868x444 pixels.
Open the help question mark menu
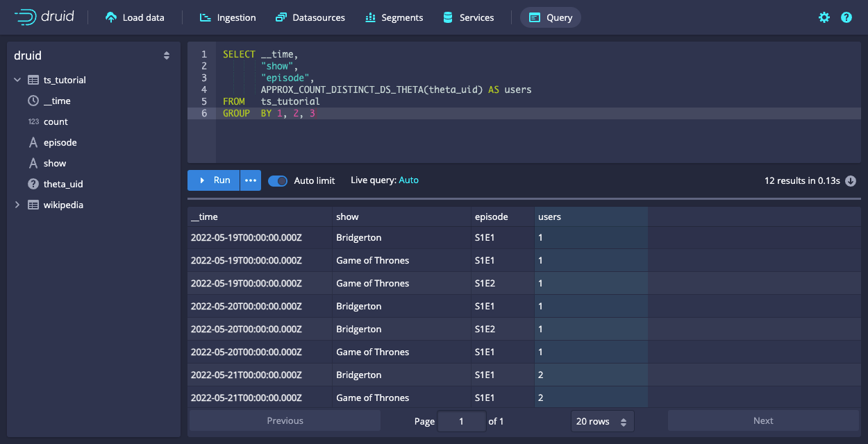coord(846,17)
